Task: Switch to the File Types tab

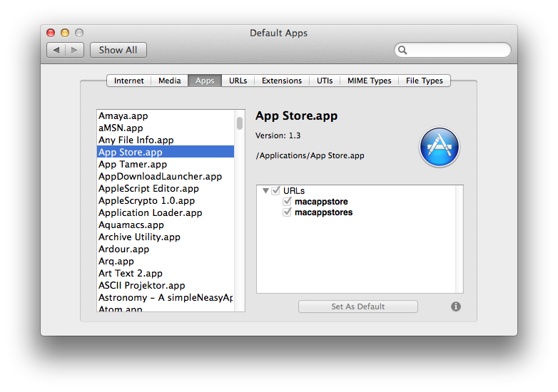Action: [424, 81]
